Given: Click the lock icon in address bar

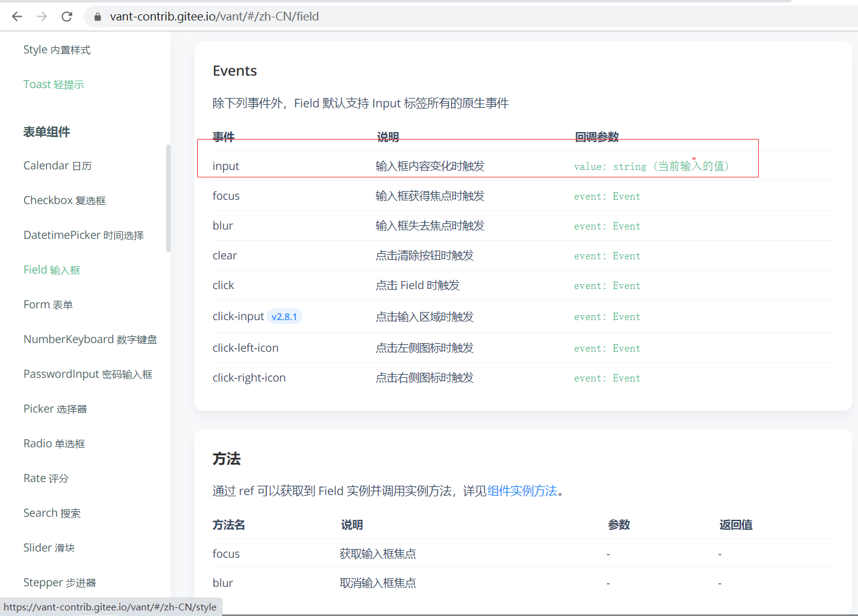Looking at the screenshot, I should (97, 17).
